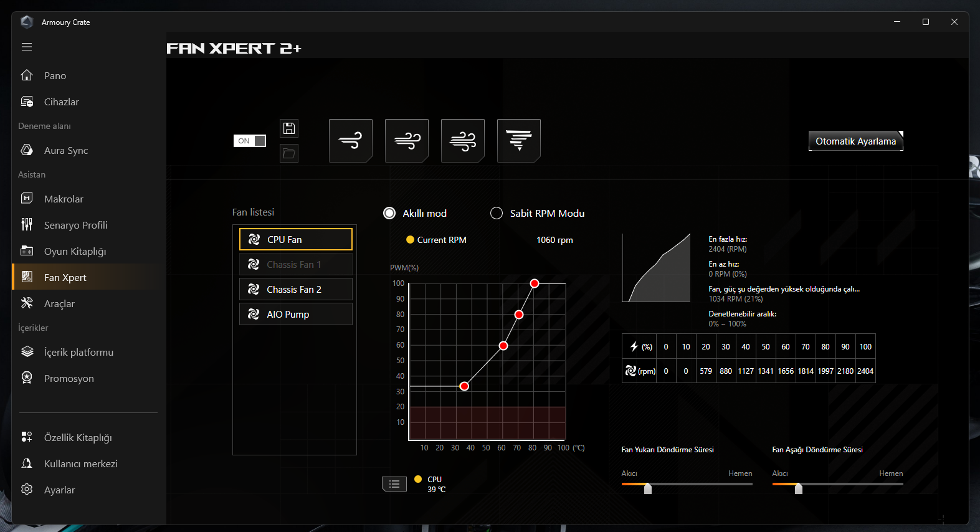Open the Cihazlar menu item
The height and width of the screenshot is (532, 980).
[x=89, y=102]
